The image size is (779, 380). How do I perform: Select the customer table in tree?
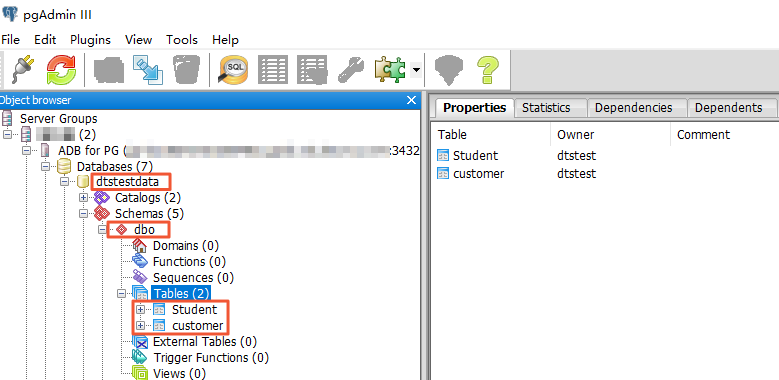pyautogui.click(x=197, y=325)
